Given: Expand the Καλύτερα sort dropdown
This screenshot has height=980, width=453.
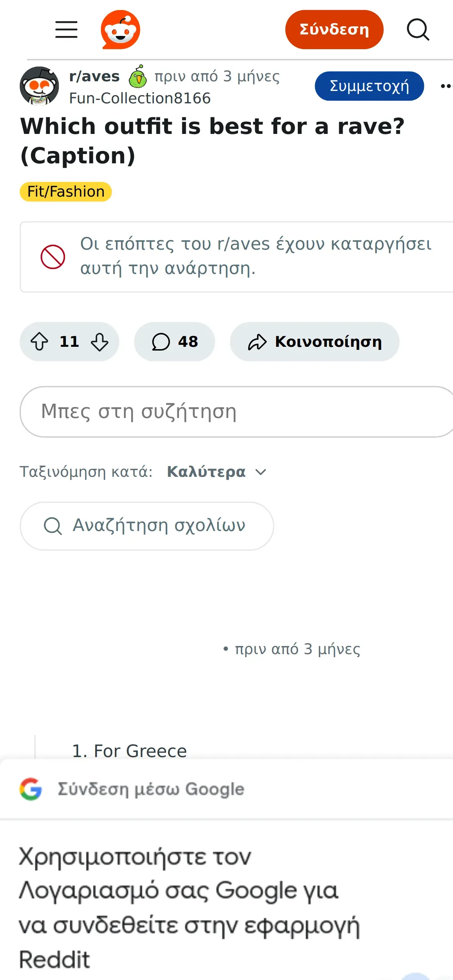Looking at the screenshot, I should click(x=206, y=472).
